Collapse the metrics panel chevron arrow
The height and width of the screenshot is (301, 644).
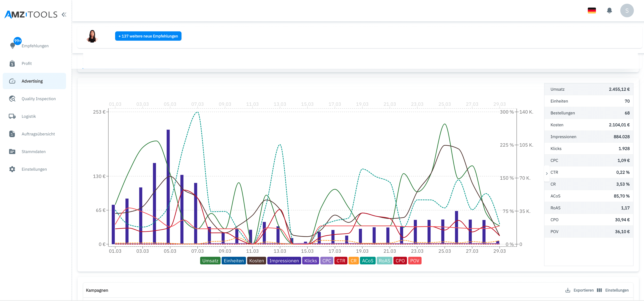coord(547,173)
